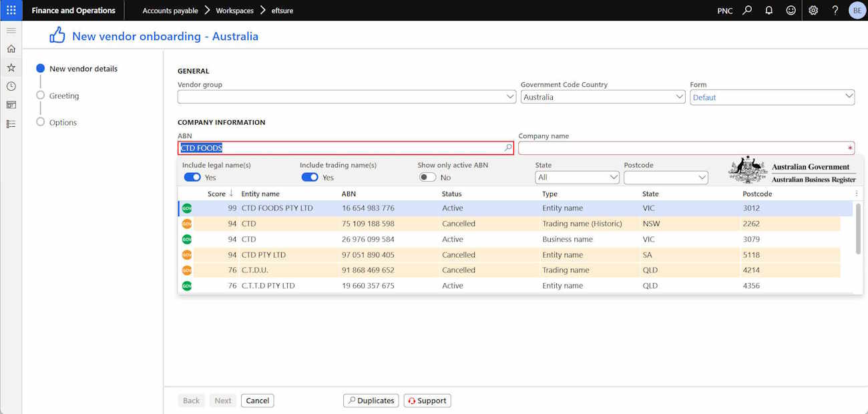
Task: Sort by Entity name column header
Action: coord(260,194)
